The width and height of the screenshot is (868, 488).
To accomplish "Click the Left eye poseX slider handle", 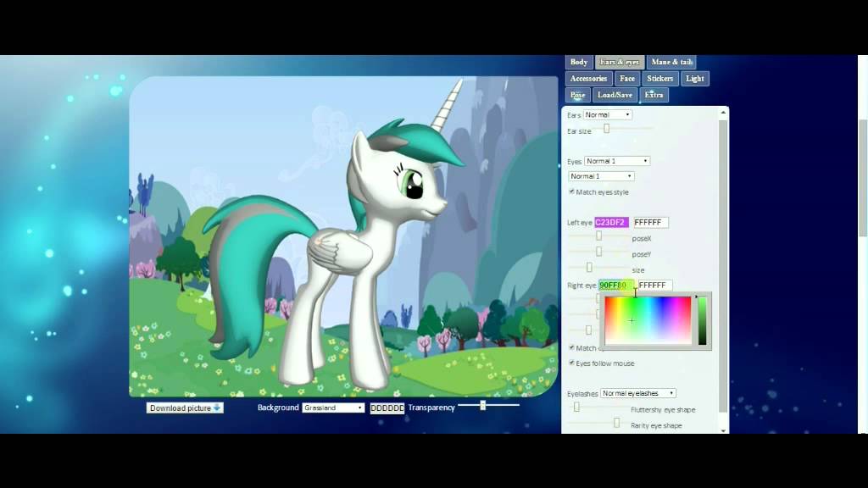I will (x=599, y=236).
